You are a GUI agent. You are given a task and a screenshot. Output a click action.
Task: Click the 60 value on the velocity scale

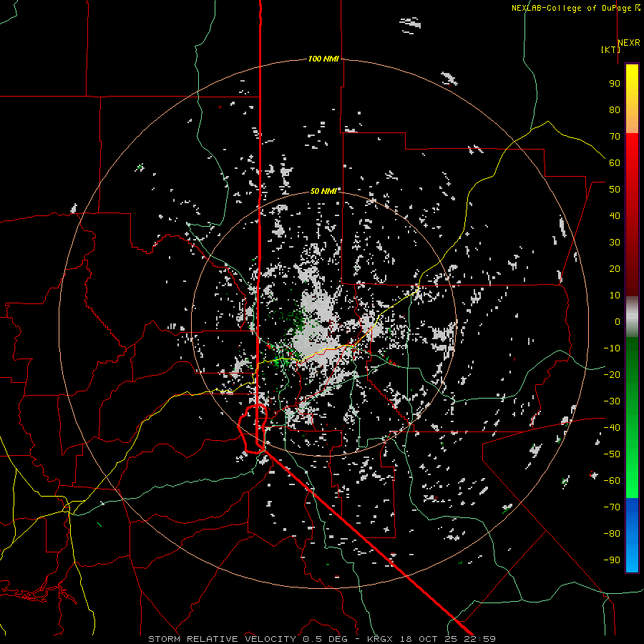pos(615,163)
